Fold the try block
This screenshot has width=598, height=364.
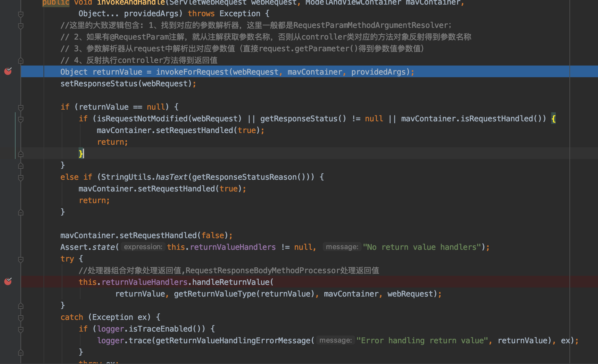(x=21, y=260)
